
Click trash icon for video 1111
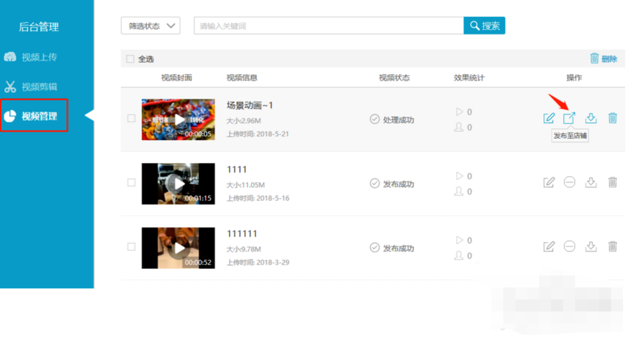point(612,182)
